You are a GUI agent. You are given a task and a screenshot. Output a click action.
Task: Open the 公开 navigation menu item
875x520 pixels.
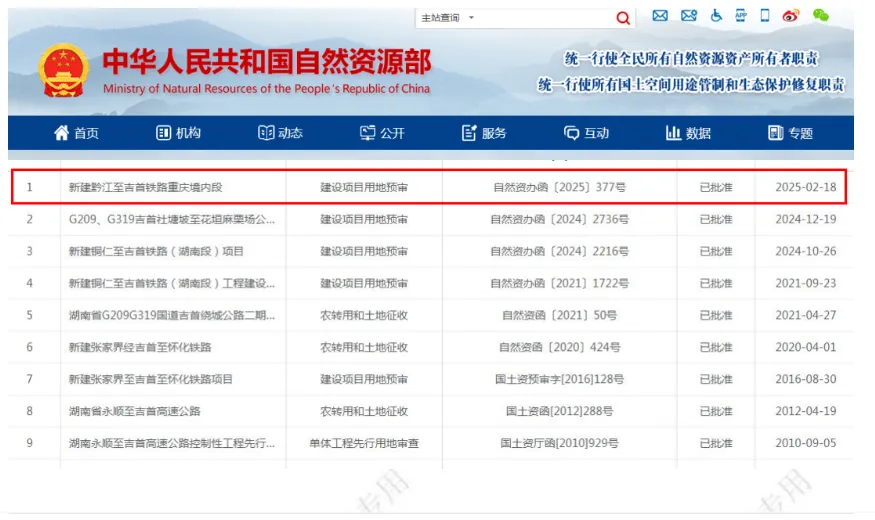click(x=382, y=133)
